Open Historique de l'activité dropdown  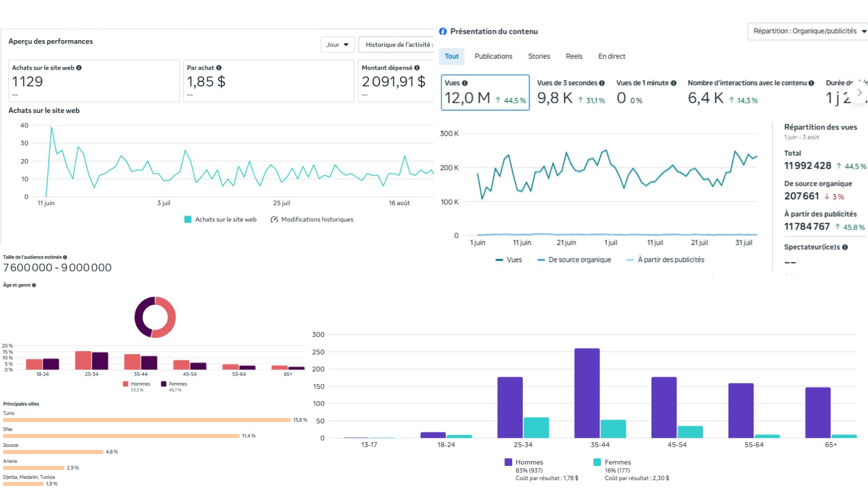(398, 45)
